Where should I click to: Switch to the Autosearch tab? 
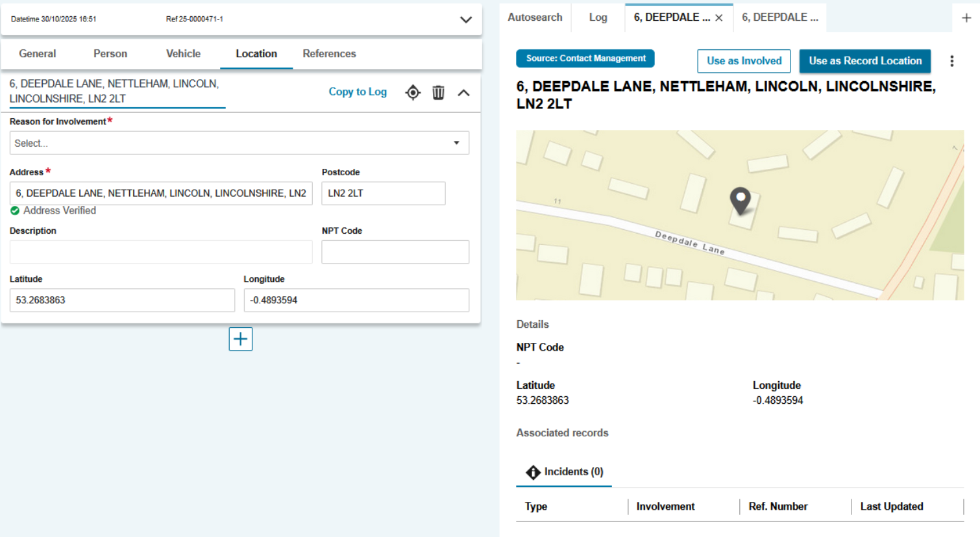click(x=535, y=18)
